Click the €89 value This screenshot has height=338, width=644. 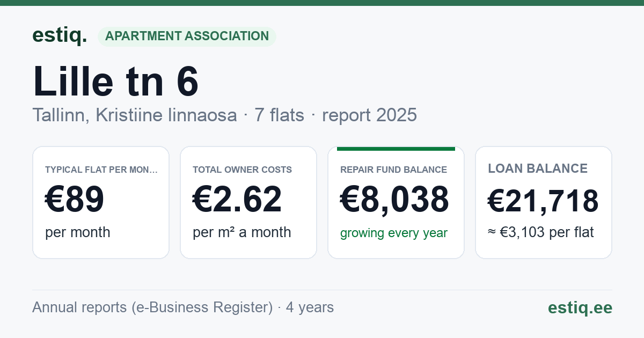(x=75, y=200)
